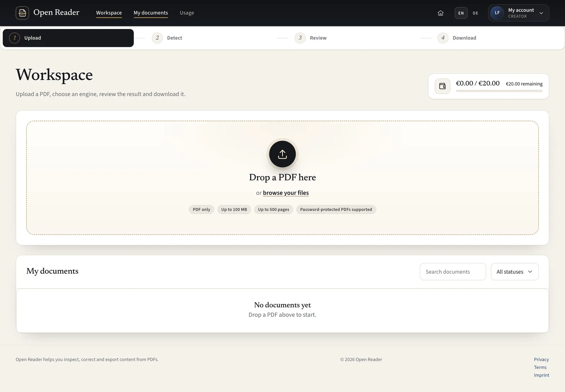Go to the home icon

440,13
